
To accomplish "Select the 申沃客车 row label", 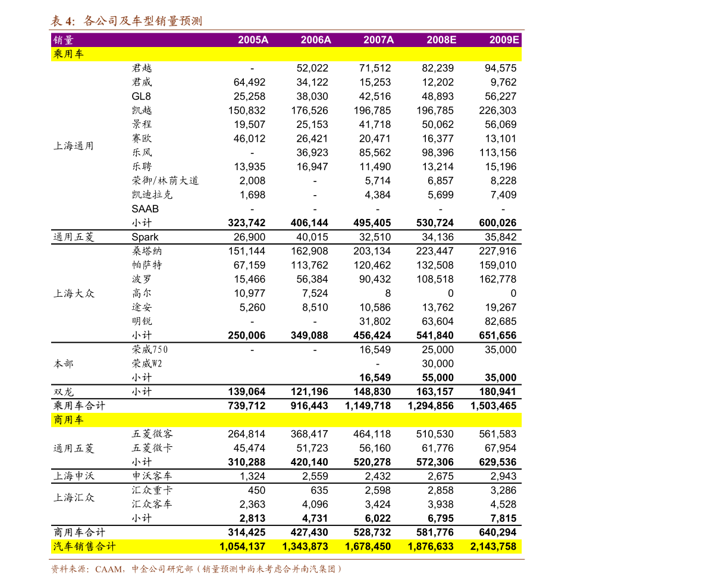I will [x=152, y=476].
